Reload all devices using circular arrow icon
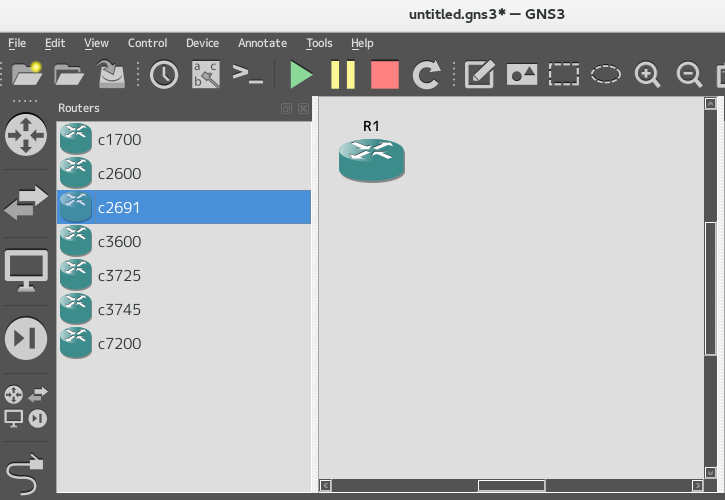This screenshot has width=725, height=500. pyautogui.click(x=427, y=75)
